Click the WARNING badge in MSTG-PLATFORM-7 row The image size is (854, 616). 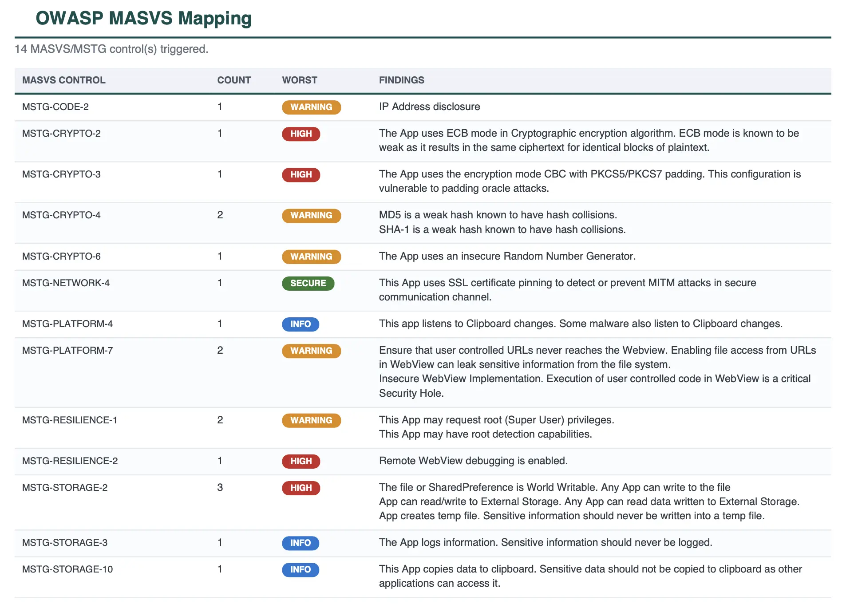311,351
